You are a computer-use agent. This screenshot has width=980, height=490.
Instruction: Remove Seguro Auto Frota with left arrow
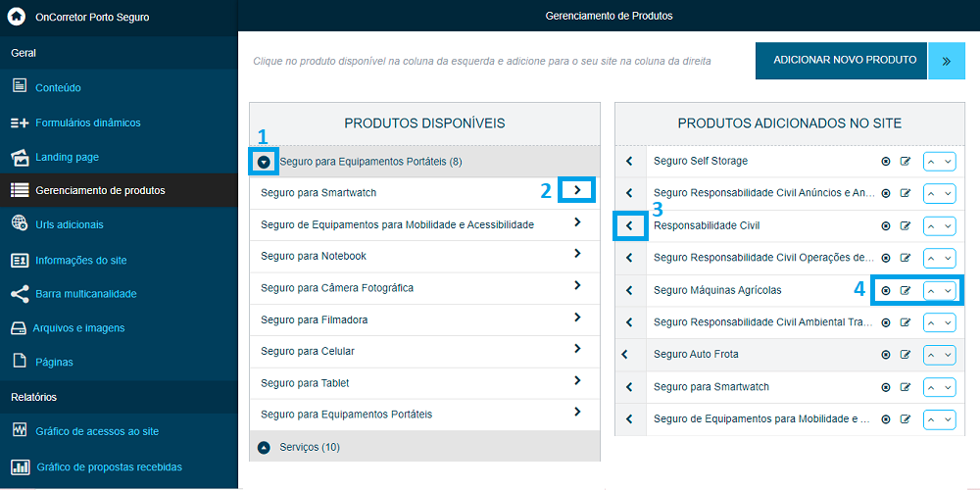(x=624, y=355)
